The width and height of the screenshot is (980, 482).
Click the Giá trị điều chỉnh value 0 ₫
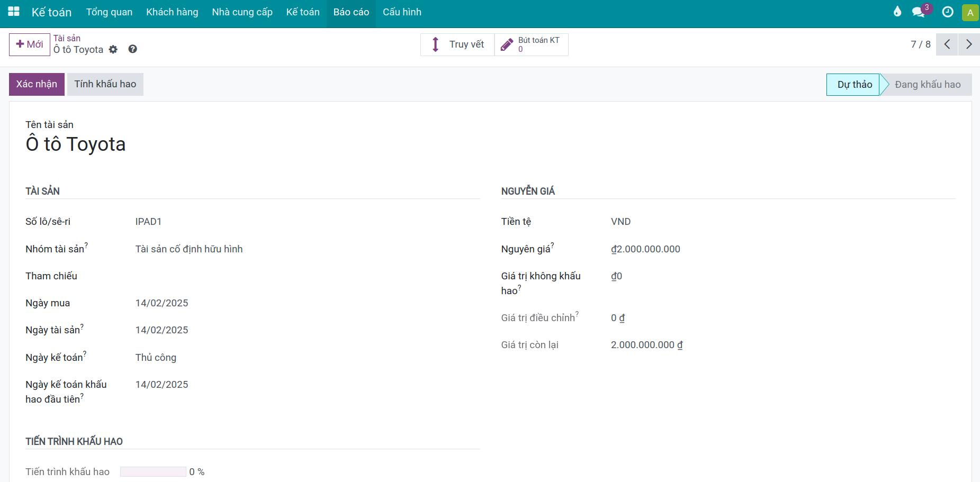[x=618, y=318]
